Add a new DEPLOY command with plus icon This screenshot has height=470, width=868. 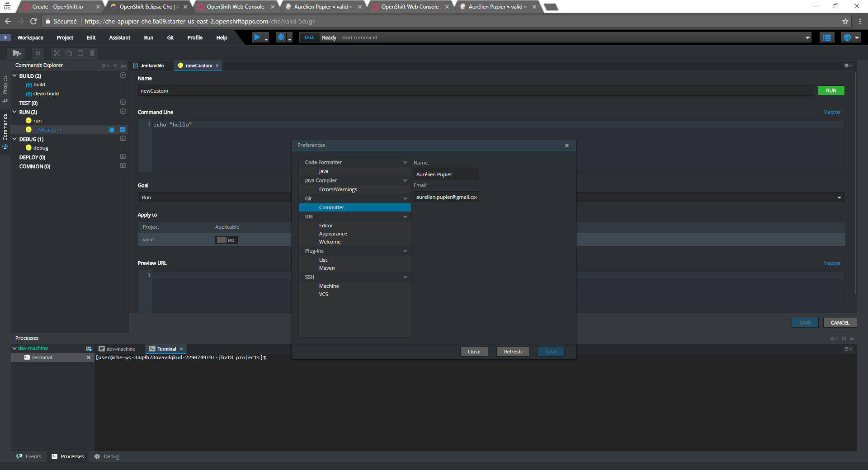tap(123, 157)
